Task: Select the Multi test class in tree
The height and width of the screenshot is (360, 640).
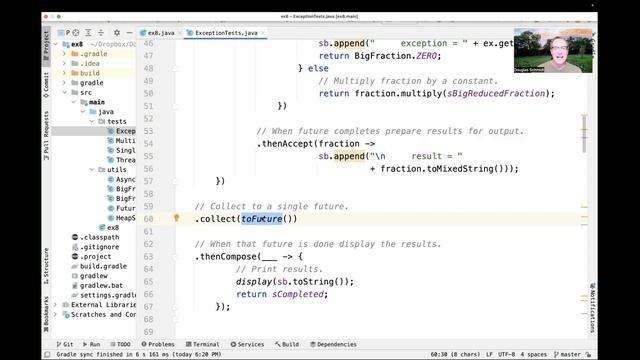Action: point(121,141)
